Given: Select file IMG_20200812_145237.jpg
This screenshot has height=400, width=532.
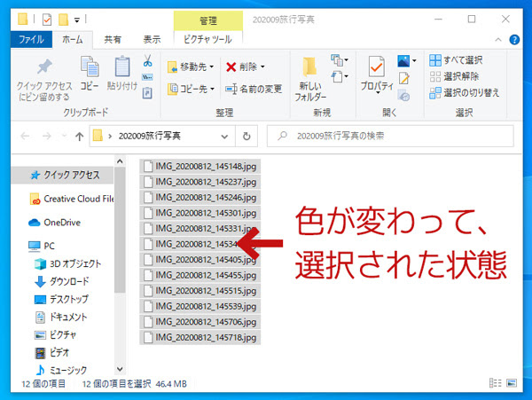Looking at the screenshot, I should tap(199, 182).
